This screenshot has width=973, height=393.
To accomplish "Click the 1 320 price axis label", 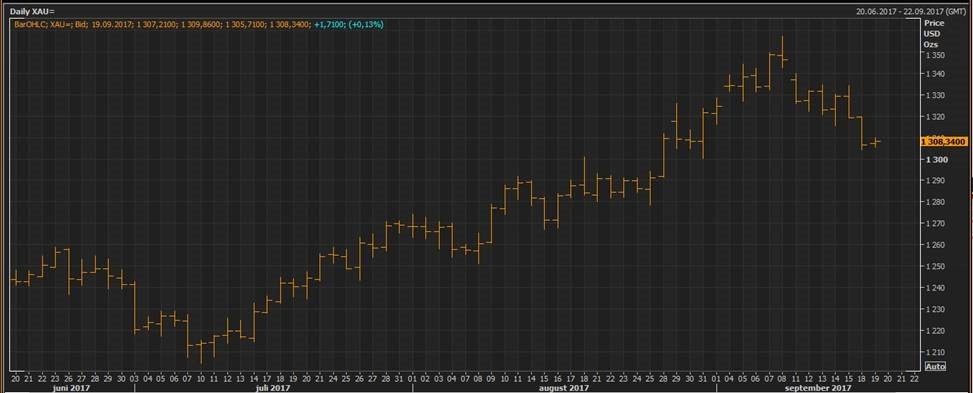I will tap(935, 117).
